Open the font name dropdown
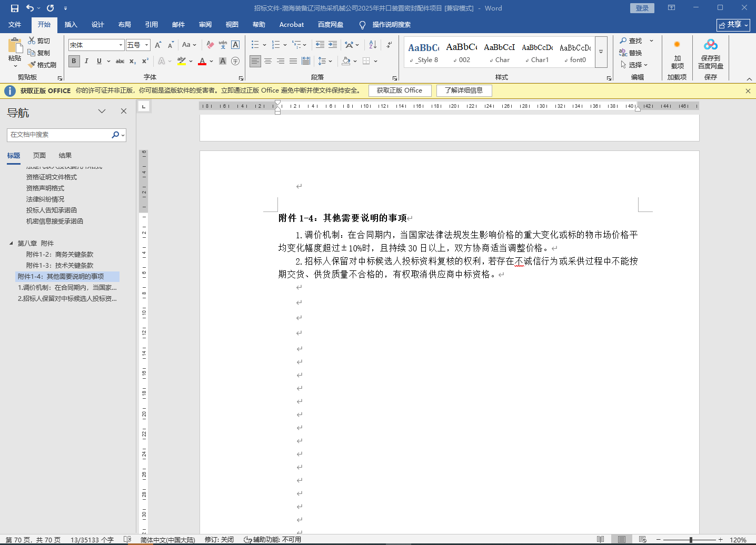 point(121,45)
